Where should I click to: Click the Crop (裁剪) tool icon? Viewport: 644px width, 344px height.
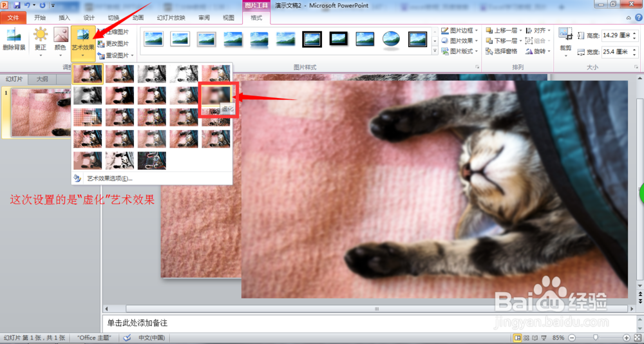[565, 35]
